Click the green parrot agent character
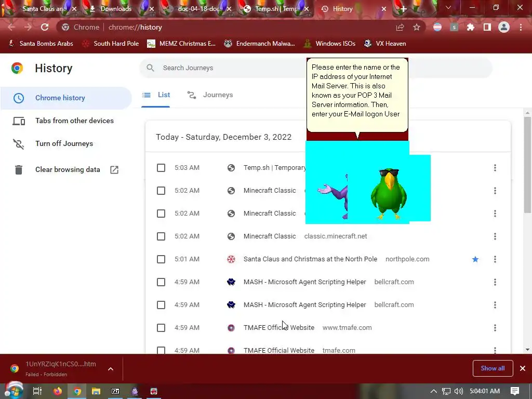 coord(389,193)
